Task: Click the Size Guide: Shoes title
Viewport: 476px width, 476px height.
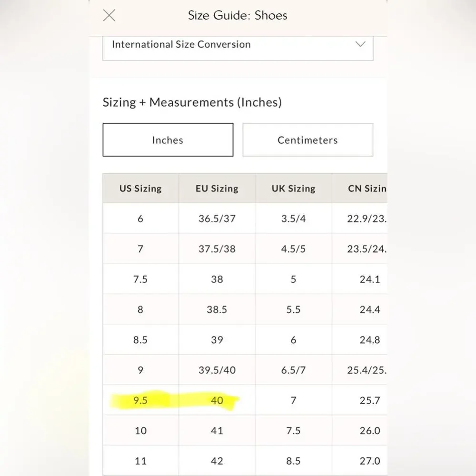Action: [x=238, y=15]
